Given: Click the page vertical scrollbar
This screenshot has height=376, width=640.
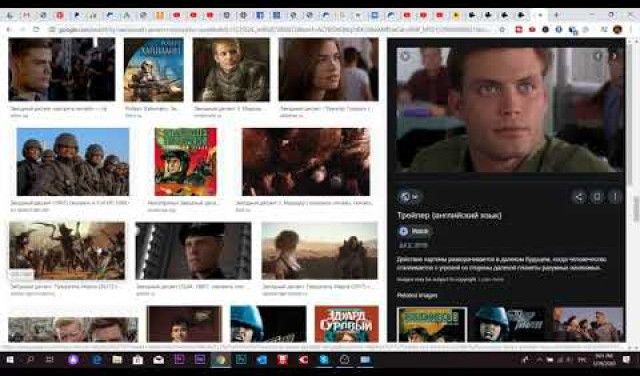Looking at the screenshot, I should pyautogui.click(x=636, y=210).
